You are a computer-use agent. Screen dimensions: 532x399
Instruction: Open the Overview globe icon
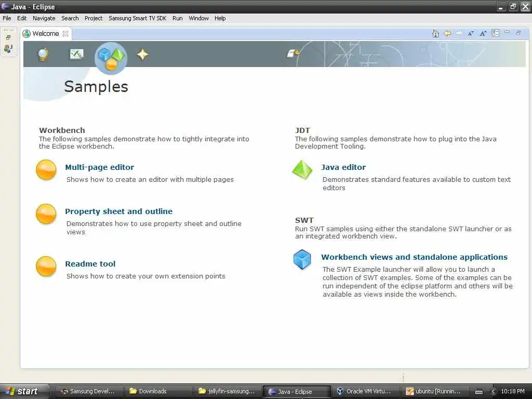43,54
